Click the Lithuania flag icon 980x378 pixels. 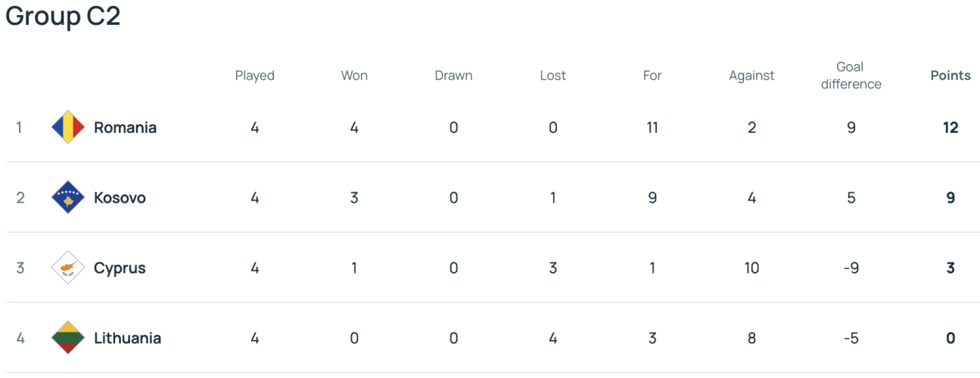point(67,338)
